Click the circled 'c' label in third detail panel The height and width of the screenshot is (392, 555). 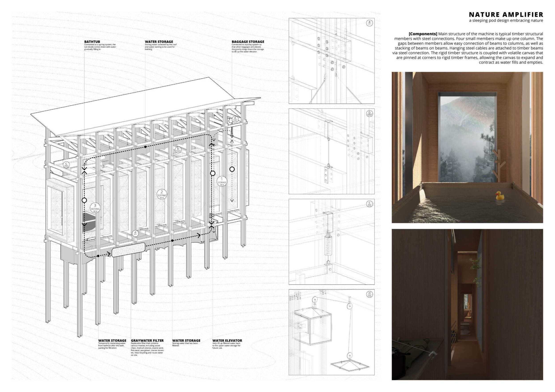point(369,204)
